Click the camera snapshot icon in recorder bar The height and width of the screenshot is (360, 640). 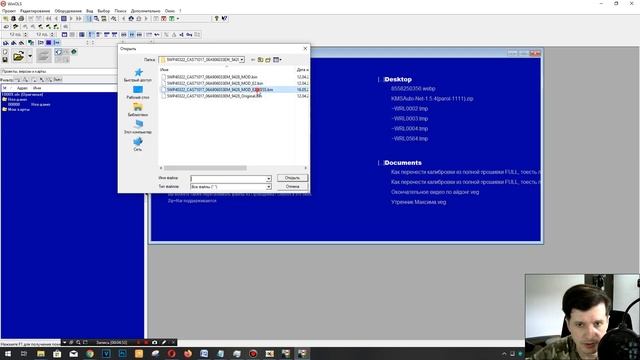pos(155,342)
